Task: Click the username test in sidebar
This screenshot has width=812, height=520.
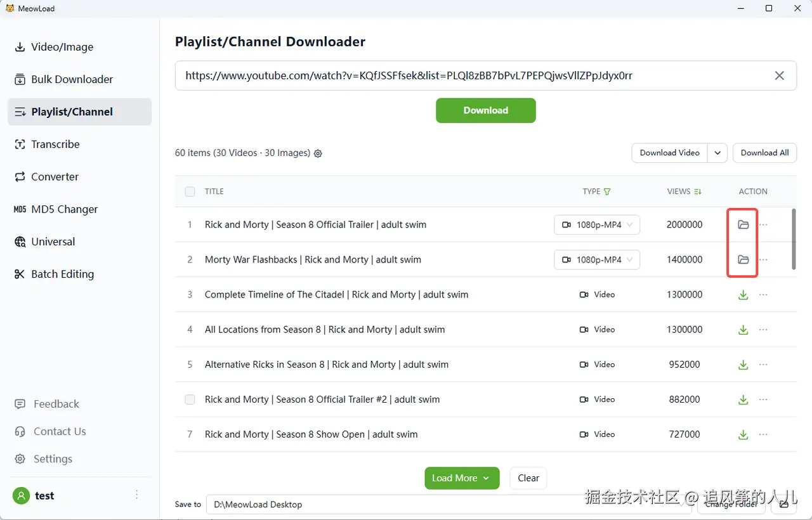Action: pos(44,496)
